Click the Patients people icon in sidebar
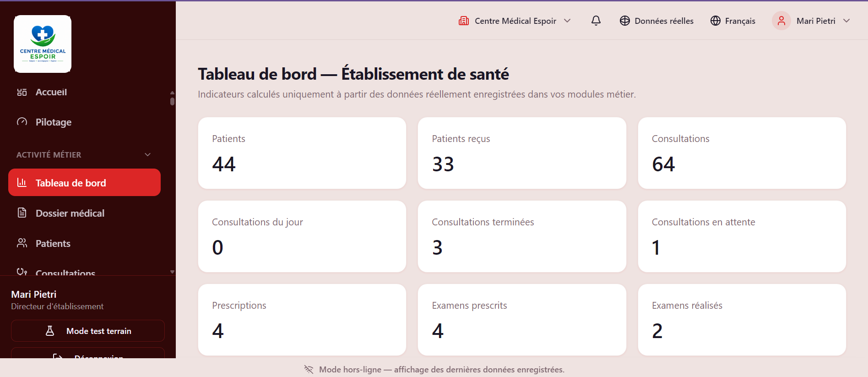868x377 pixels. pos(22,243)
